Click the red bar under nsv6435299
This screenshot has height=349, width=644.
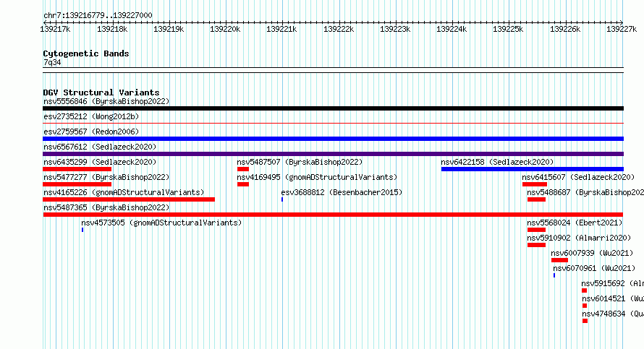(77, 169)
